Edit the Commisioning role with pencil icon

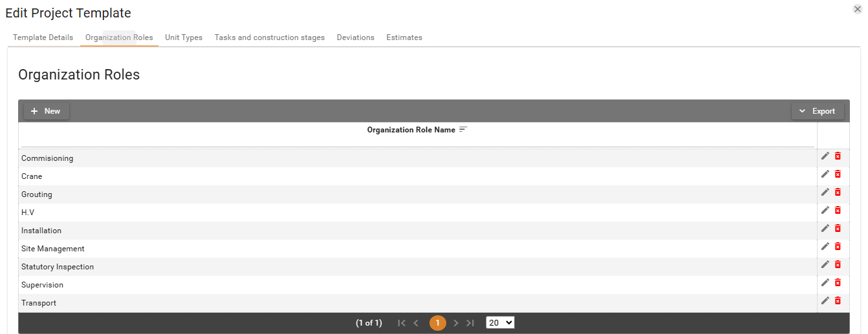click(x=825, y=156)
